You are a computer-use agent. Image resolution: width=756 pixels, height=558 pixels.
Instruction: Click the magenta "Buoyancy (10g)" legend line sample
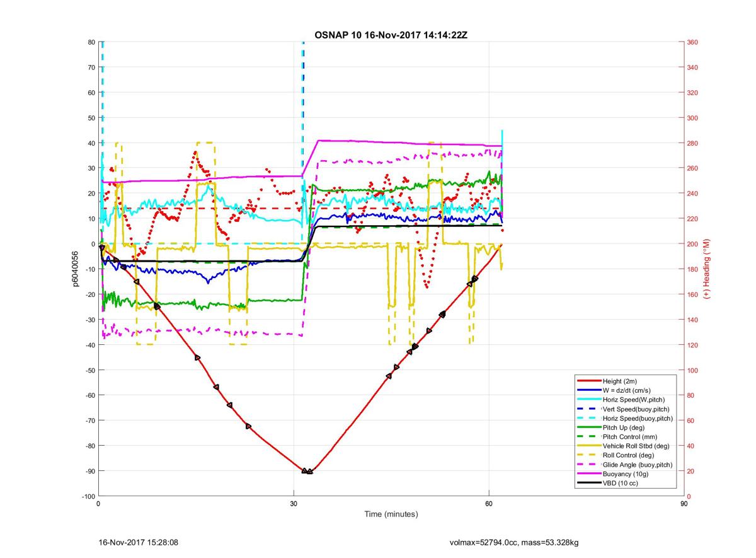pyautogui.click(x=588, y=474)
